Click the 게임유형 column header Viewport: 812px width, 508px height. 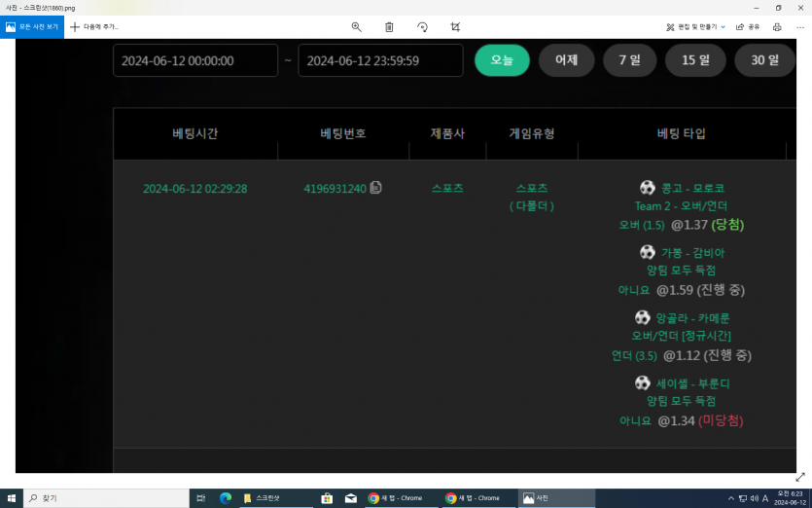click(x=532, y=133)
